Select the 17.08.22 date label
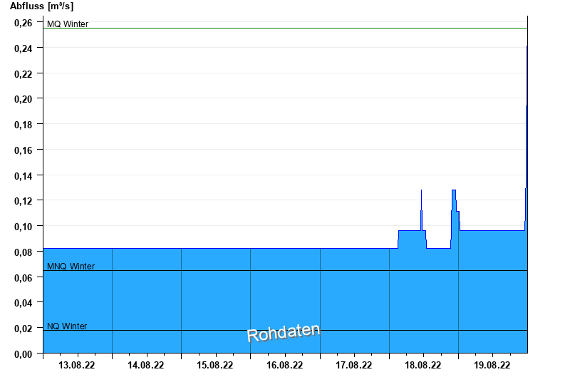 click(x=353, y=365)
